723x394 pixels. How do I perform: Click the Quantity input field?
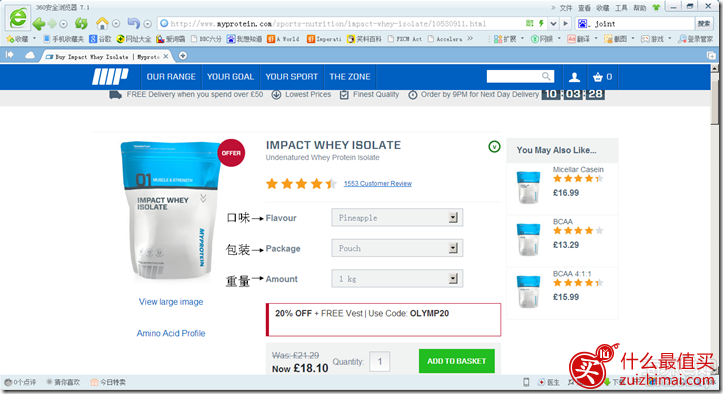pos(380,362)
